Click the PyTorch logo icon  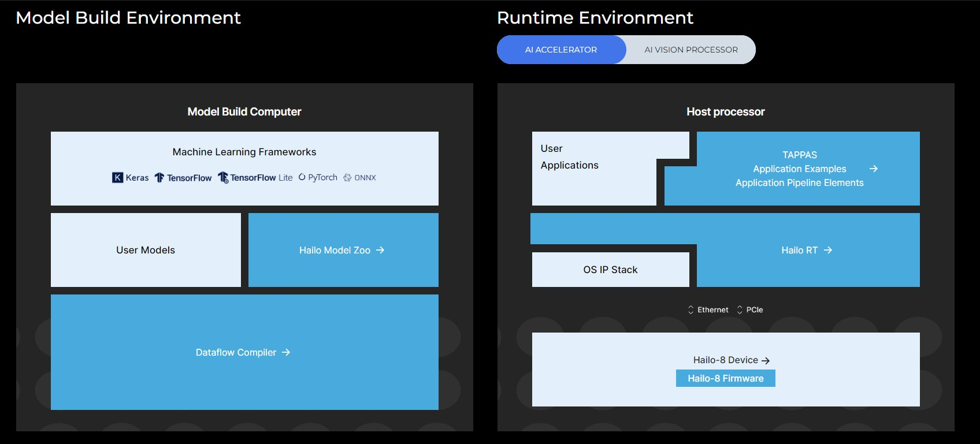pyautogui.click(x=302, y=177)
